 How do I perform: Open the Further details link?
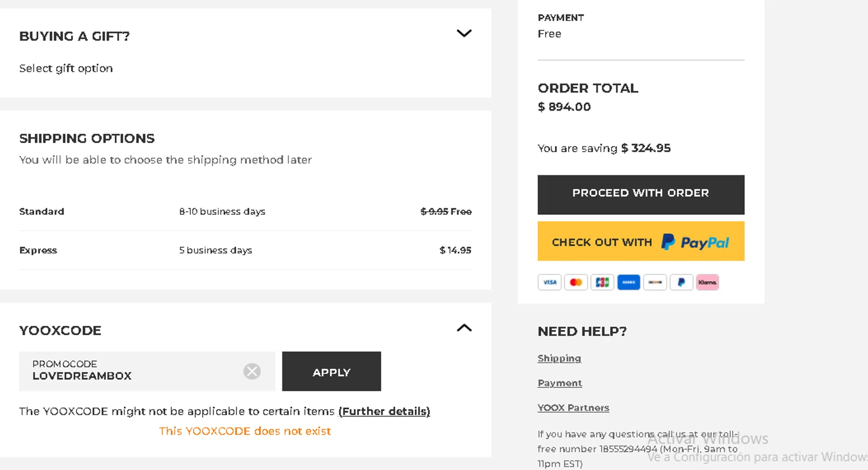(384, 412)
